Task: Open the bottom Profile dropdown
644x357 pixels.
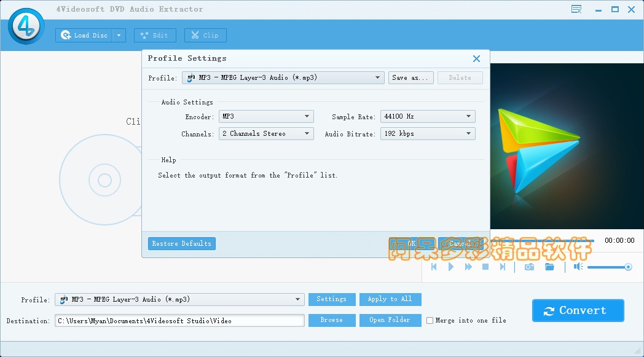Action: tap(179, 299)
